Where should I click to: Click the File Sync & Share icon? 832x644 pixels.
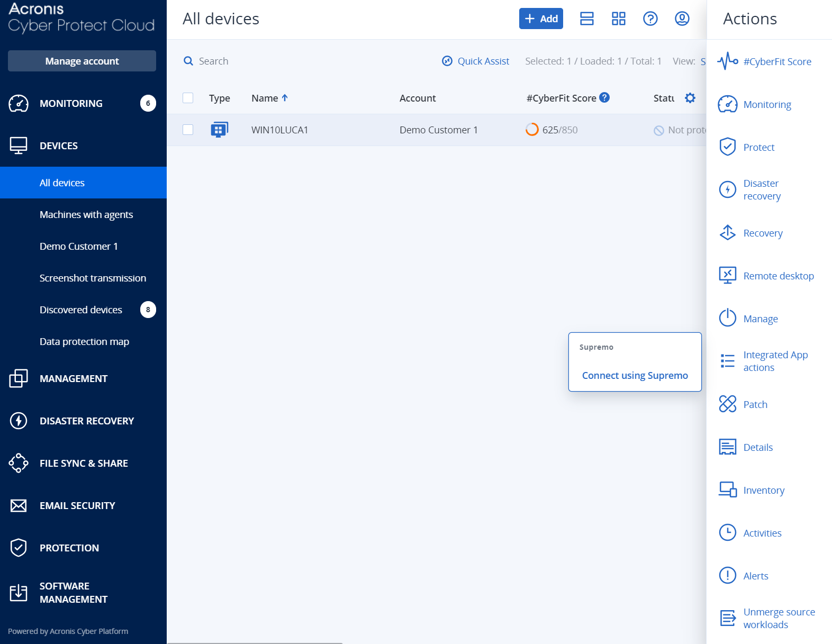click(19, 463)
